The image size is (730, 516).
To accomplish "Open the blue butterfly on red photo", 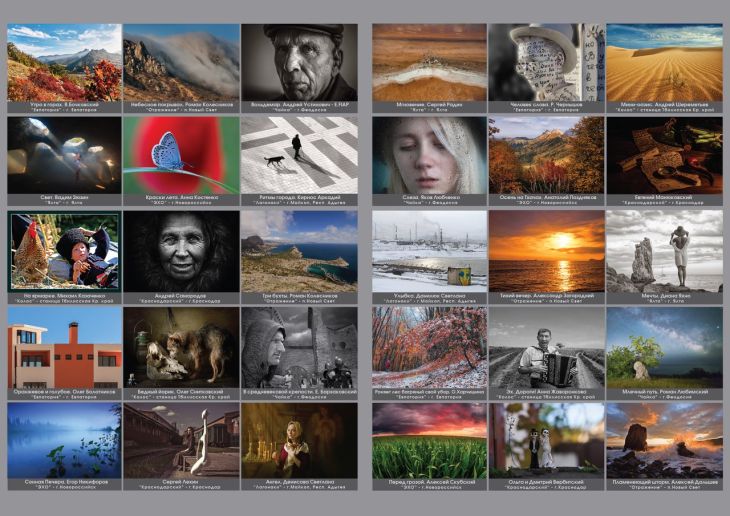I will [x=181, y=154].
